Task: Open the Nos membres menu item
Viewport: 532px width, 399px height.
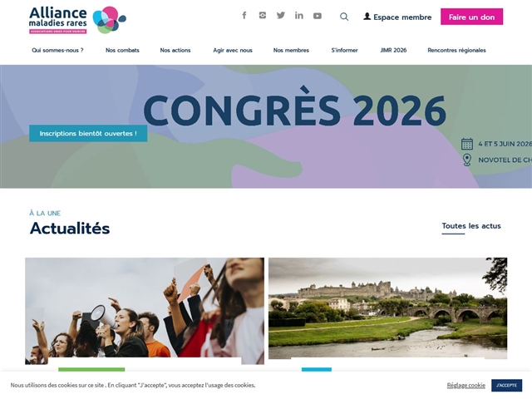Action: coord(291,50)
